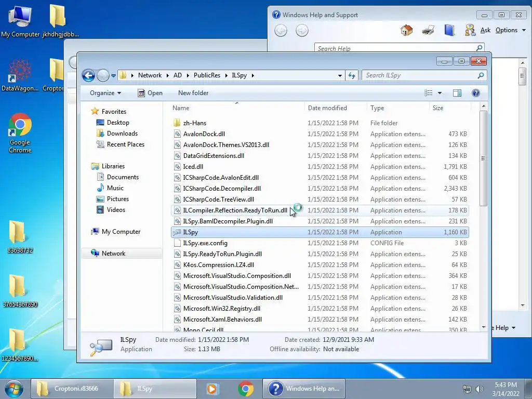Click the media player taskbar icon
This screenshot has width=532, height=399.
[212, 389]
